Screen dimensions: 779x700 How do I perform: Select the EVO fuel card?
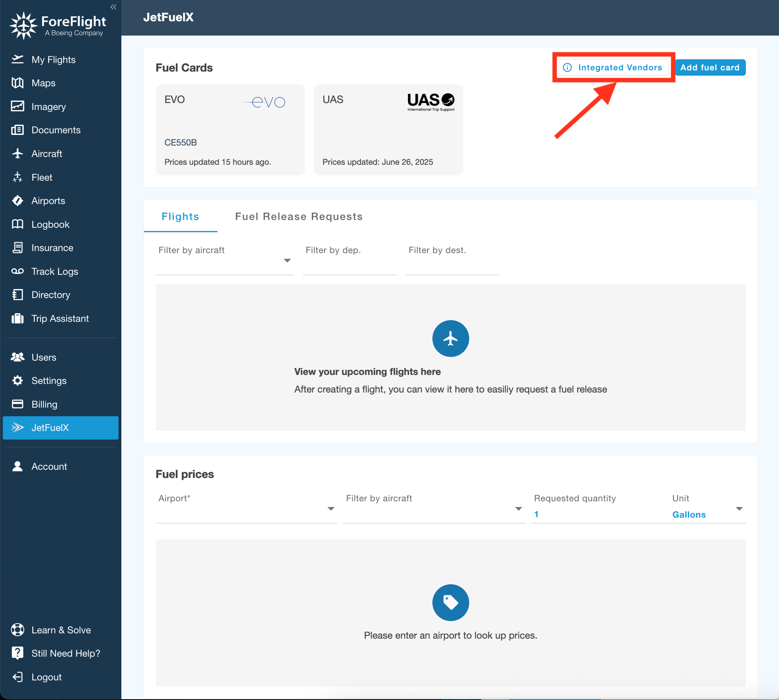click(x=230, y=130)
